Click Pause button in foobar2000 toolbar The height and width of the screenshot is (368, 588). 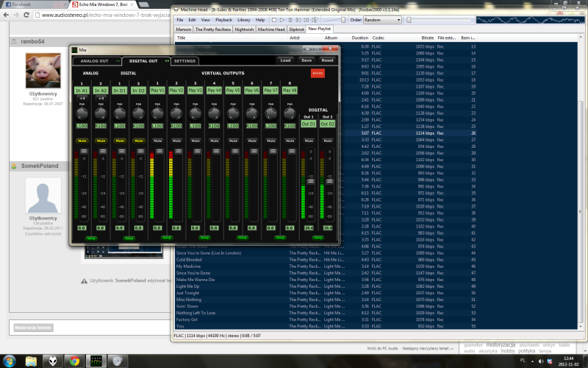coord(290,20)
